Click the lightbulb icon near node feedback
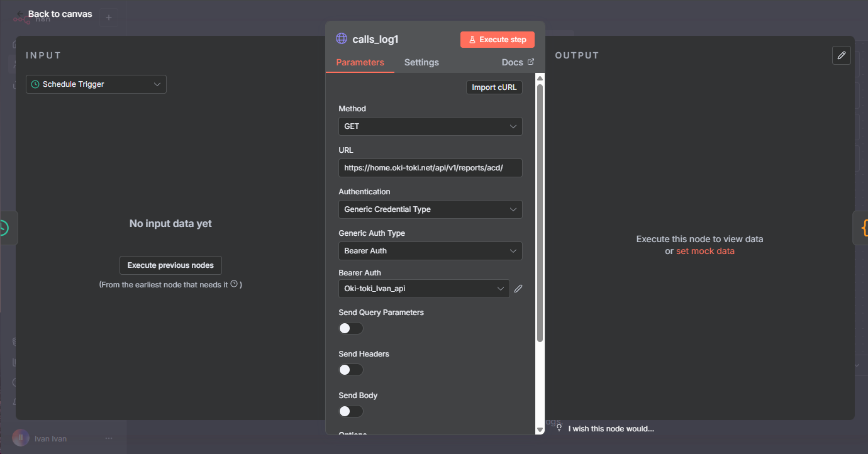 559,428
